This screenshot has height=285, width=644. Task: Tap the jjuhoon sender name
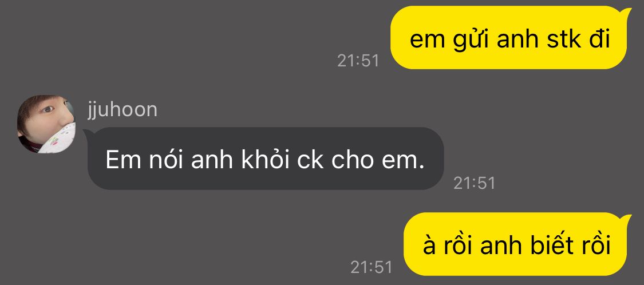(x=122, y=110)
